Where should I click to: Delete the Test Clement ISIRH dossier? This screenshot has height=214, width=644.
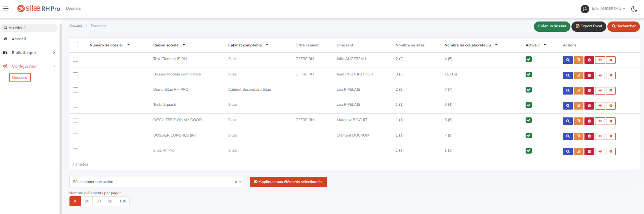(x=589, y=60)
